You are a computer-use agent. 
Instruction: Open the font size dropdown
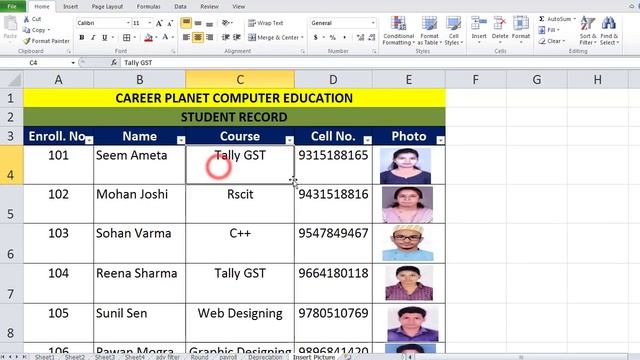149,23
